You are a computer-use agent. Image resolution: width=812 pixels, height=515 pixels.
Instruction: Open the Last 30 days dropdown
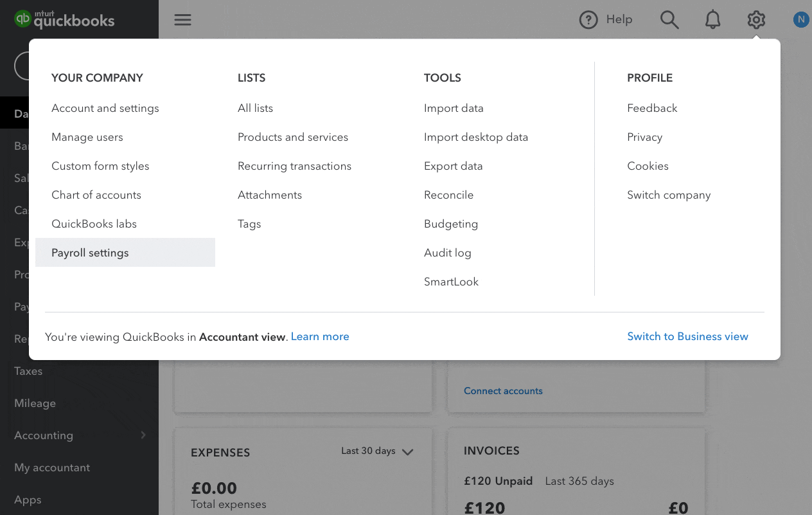click(377, 451)
